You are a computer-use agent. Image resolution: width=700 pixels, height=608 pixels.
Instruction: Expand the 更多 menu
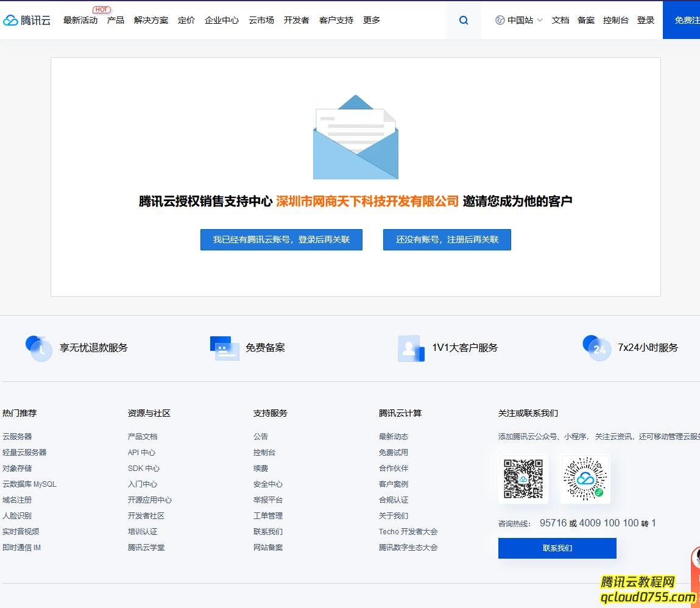pos(372,20)
